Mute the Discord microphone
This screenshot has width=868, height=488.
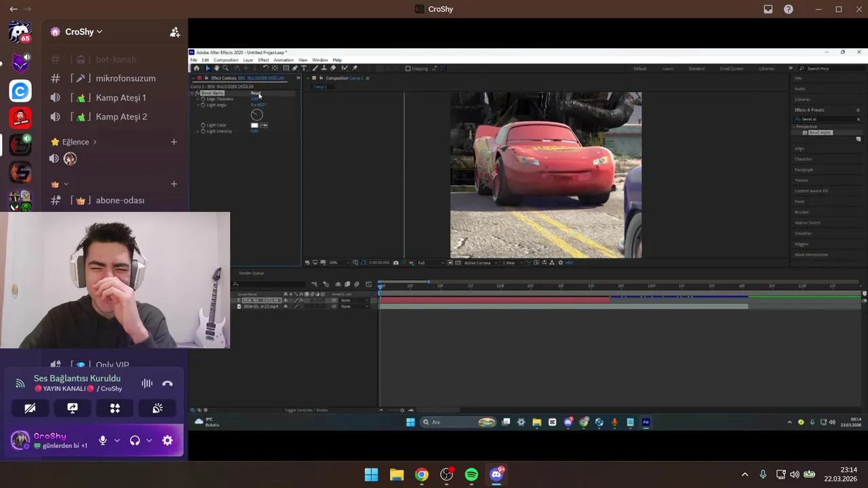click(102, 441)
